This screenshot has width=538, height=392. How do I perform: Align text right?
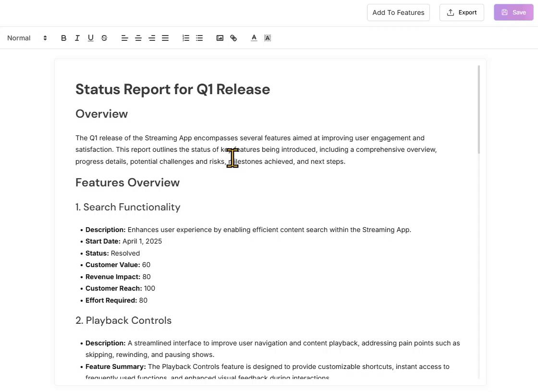coord(152,38)
